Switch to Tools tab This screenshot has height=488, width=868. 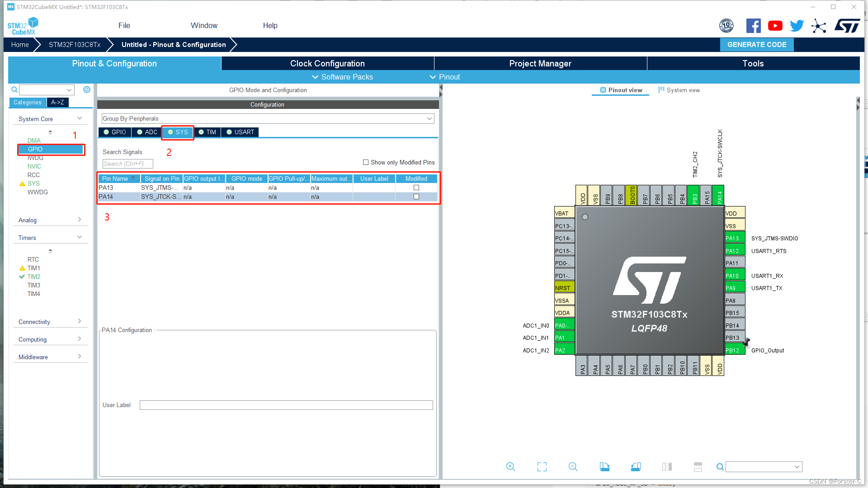pos(753,63)
